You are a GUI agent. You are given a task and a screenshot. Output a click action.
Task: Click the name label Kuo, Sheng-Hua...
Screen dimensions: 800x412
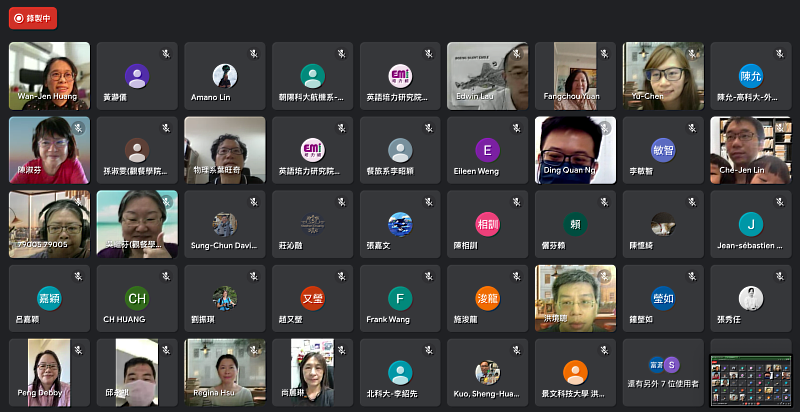tap(487, 394)
